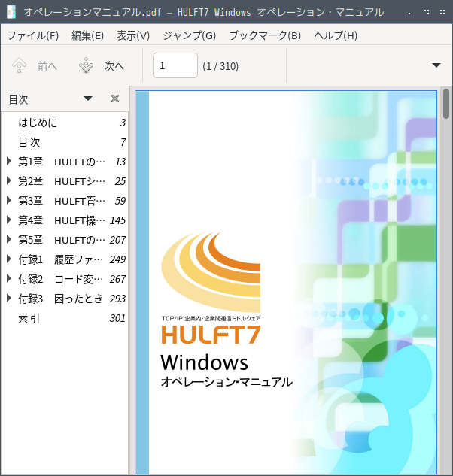Select the 目 次 entry page 7
The height and width of the screenshot is (476, 453).
pos(65,142)
